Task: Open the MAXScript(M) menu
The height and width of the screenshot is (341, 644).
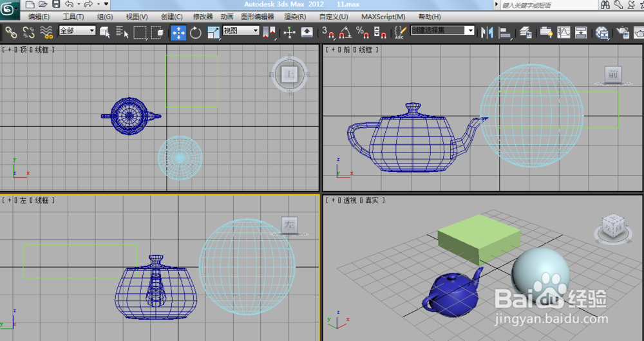Action: click(x=383, y=17)
